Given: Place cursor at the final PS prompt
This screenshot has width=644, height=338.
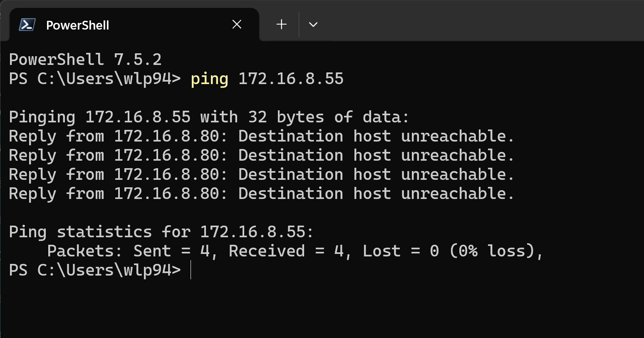Looking at the screenshot, I should (x=191, y=270).
